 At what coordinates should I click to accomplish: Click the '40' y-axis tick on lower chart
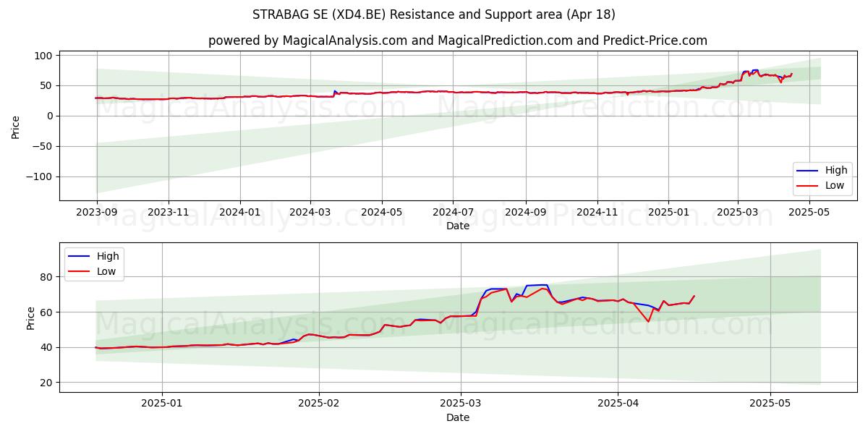click(x=48, y=347)
